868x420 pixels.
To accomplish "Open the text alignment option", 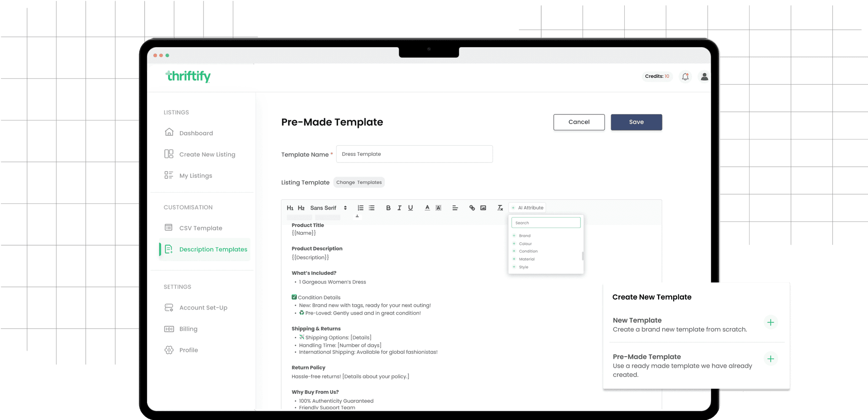I will (455, 208).
